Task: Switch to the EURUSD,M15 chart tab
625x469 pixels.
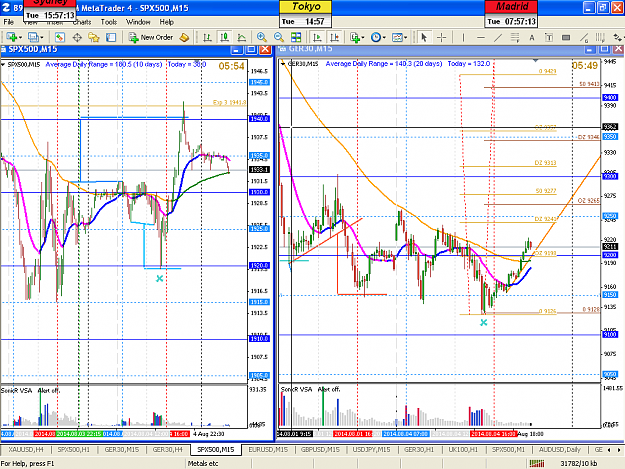Action: coord(268,449)
